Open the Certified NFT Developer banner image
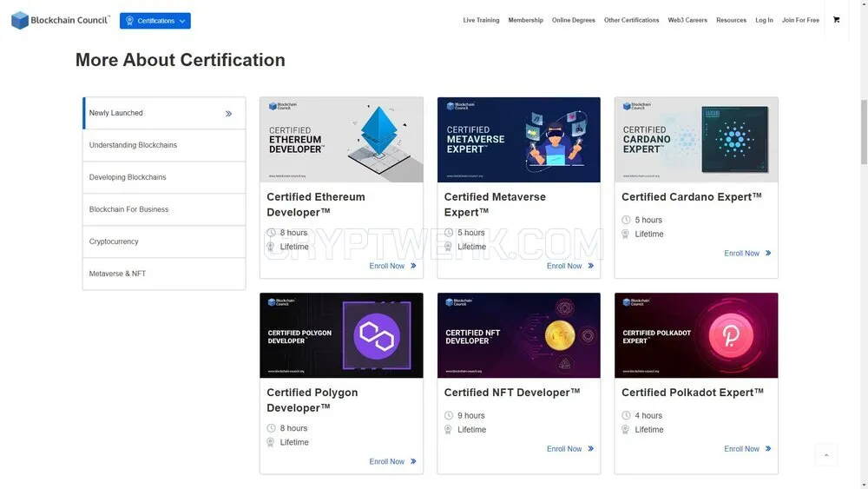Image resolution: width=868 pixels, height=489 pixels. tap(519, 335)
